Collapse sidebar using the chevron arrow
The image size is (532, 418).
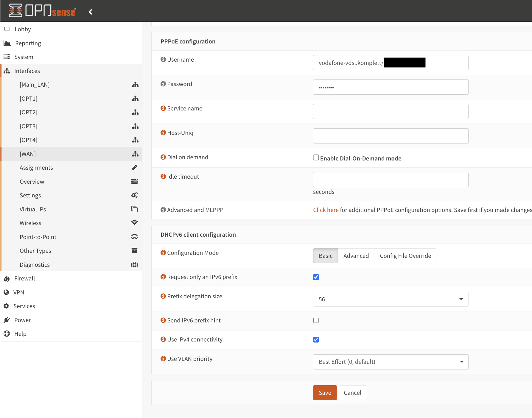click(91, 12)
